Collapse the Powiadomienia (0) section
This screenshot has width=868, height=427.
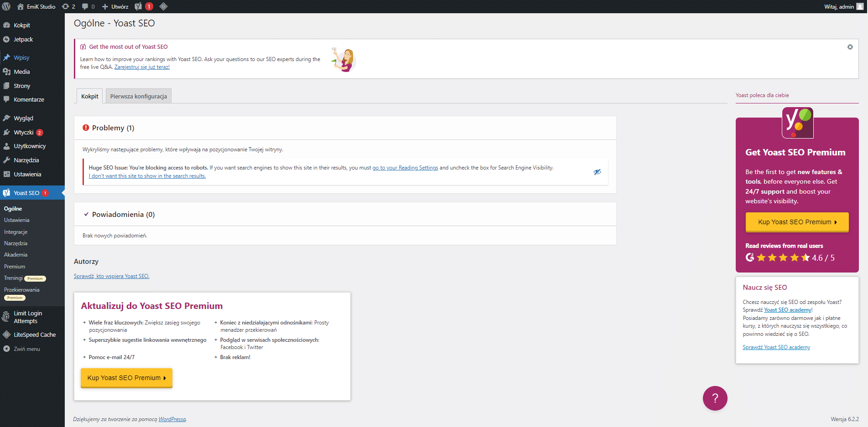(x=345, y=214)
